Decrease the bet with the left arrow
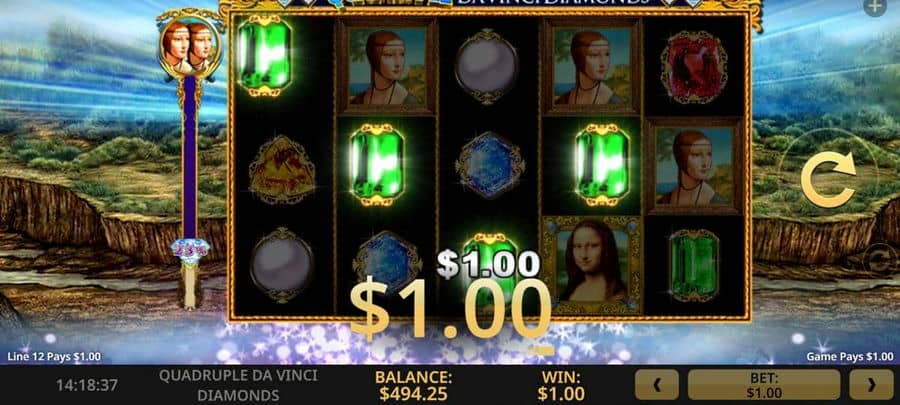900x405 pixels. click(657, 384)
